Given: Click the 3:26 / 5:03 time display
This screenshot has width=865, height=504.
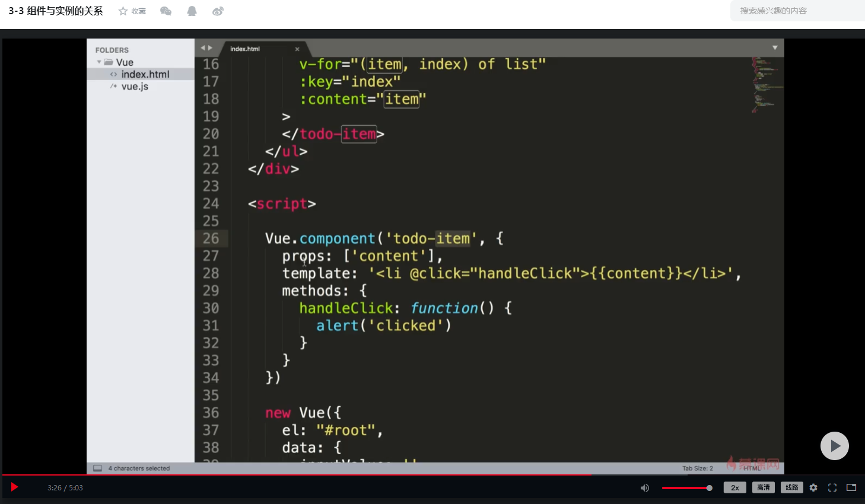Looking at the screenshot, I should (65, 488).
